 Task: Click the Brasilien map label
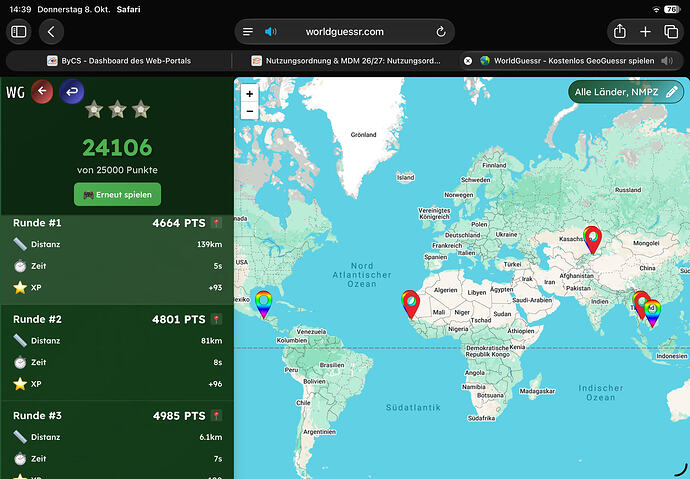(332, 365)
